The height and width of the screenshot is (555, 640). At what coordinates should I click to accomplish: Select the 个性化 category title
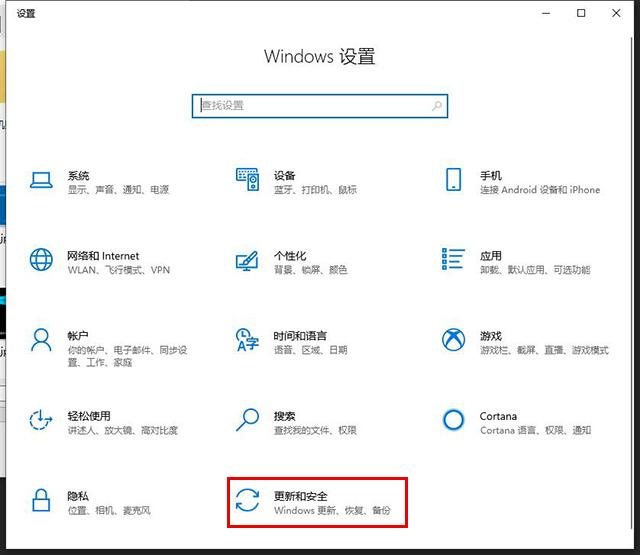[290, 256]
